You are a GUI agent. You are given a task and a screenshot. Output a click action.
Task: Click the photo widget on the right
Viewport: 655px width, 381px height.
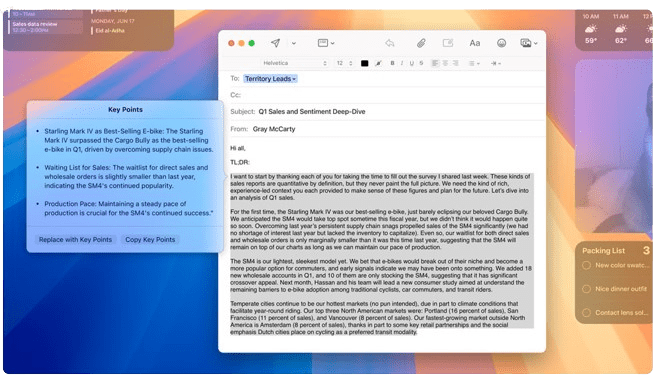[x=613, y=146]
